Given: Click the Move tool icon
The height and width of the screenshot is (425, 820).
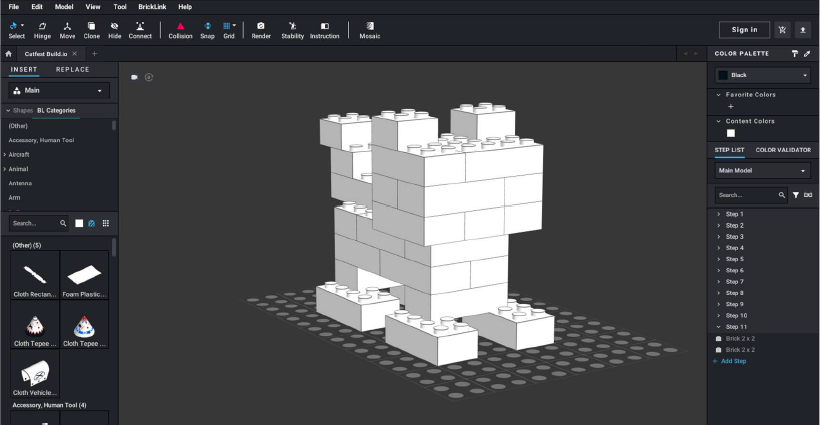Looking at the screenshot, I should 67,29.
